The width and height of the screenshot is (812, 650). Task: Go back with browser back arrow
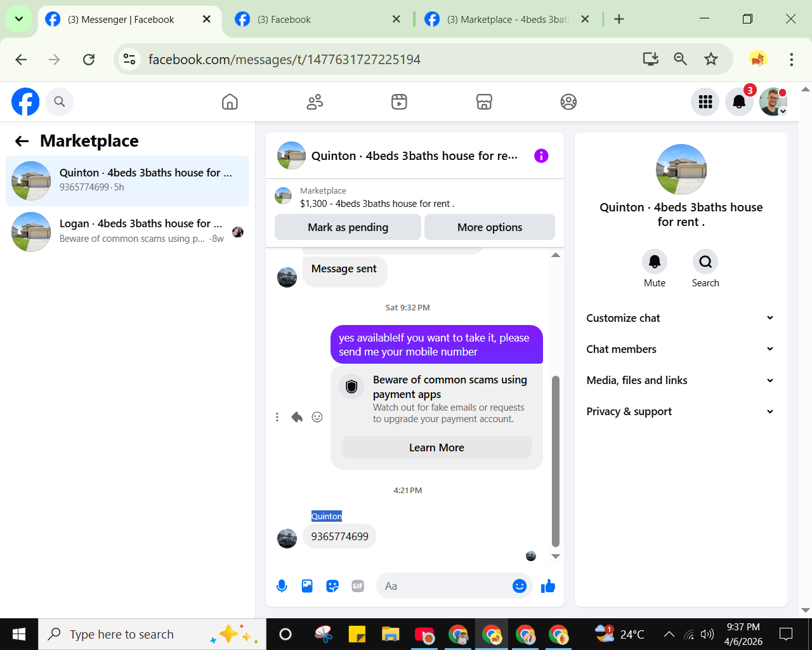pyautogui.click(x=21, y=59)
